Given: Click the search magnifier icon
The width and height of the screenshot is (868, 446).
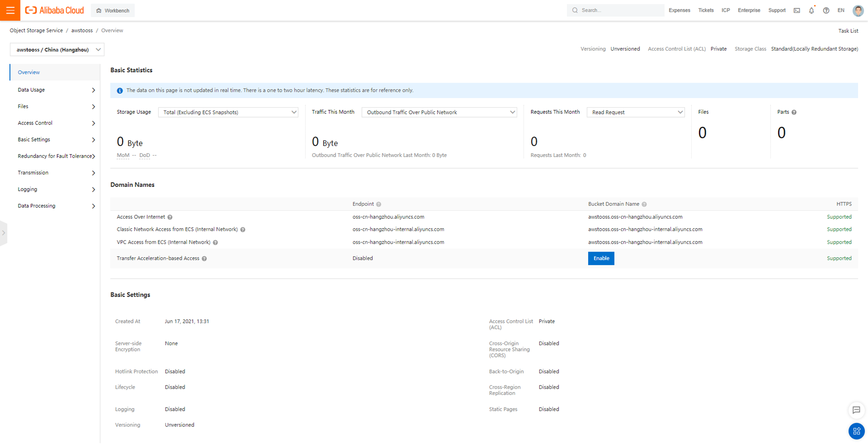Looking at the screenshot, I should 575,10.
